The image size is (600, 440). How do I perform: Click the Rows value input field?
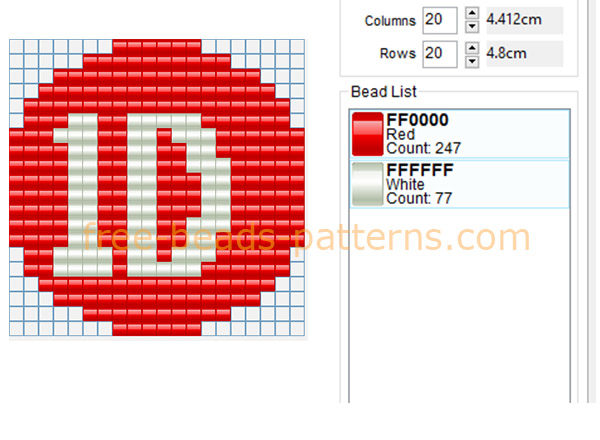point(440,54)
